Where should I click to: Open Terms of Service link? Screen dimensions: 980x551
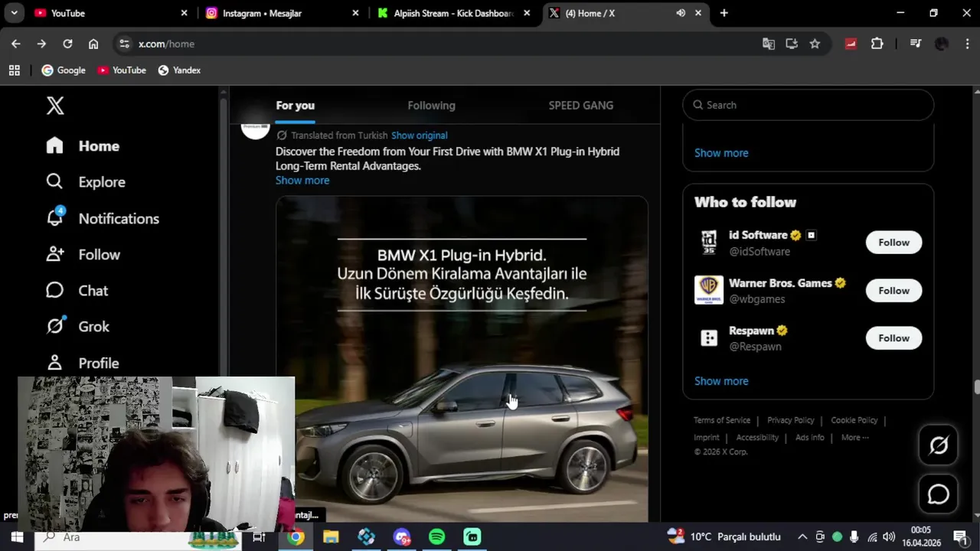tap(722, 420)
